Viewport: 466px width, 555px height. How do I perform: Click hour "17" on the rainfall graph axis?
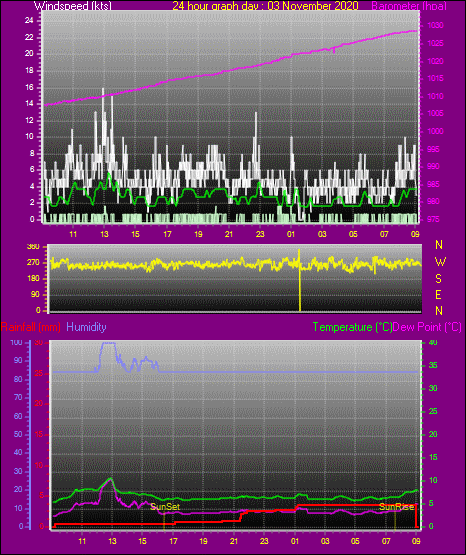(x=173, y=541)
